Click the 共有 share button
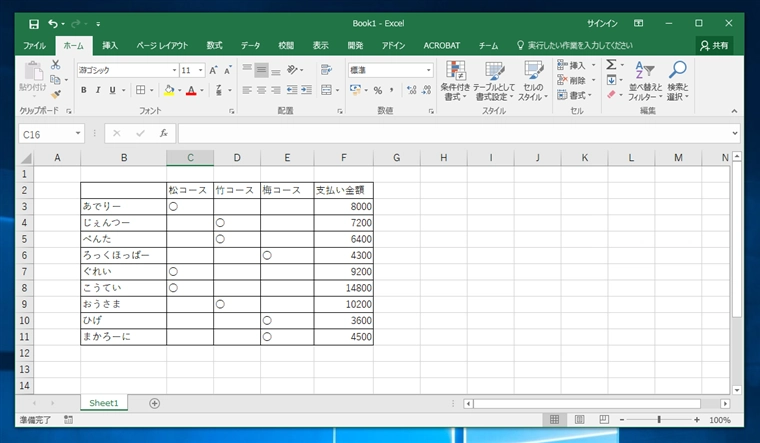This screenshot has height=443, width=760. click(x=714, y=46)
